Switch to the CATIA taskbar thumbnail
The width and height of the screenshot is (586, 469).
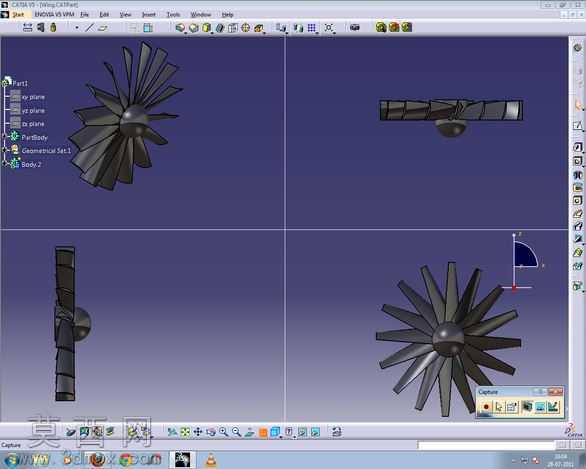tap(182, 460)
